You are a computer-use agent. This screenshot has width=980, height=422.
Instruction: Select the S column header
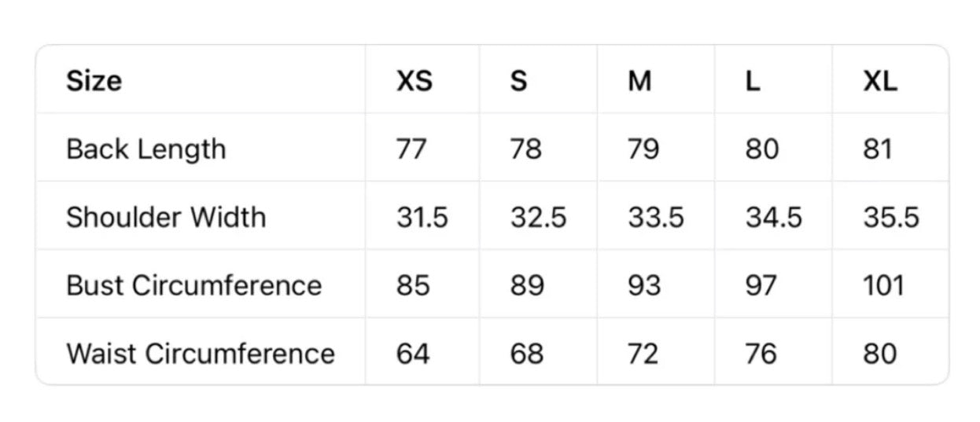518,80
